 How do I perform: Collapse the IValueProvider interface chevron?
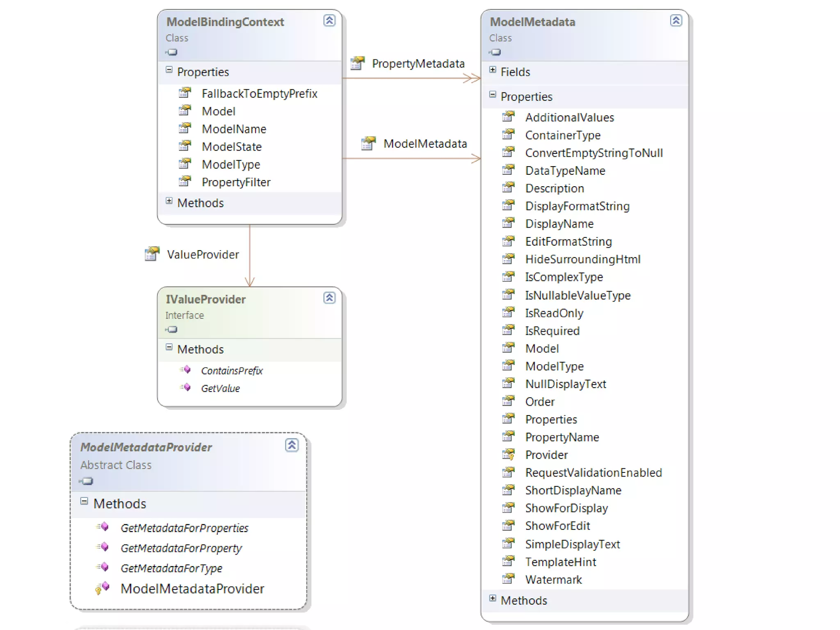(x=329, y=298)
